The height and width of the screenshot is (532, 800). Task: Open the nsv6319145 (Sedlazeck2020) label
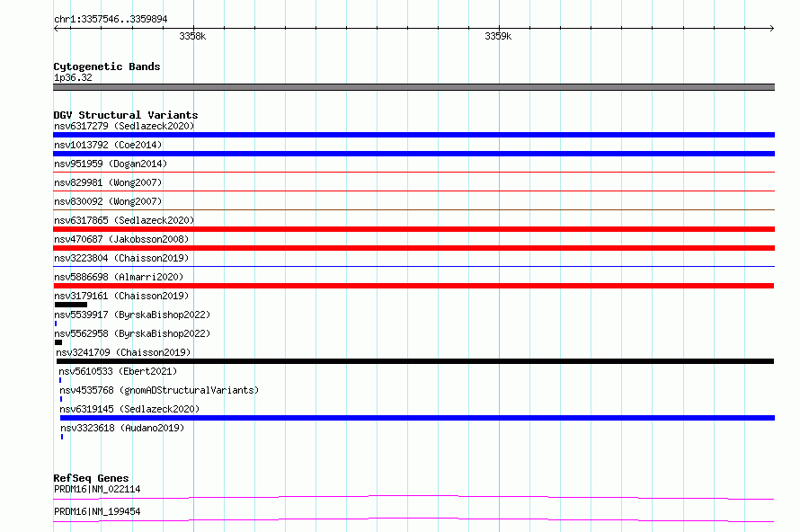pyautogui.click(x=129, y=409)
